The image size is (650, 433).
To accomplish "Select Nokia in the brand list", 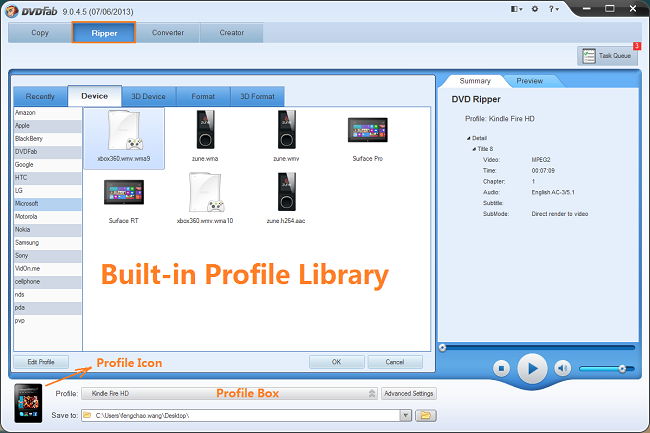I will (48, 230).
